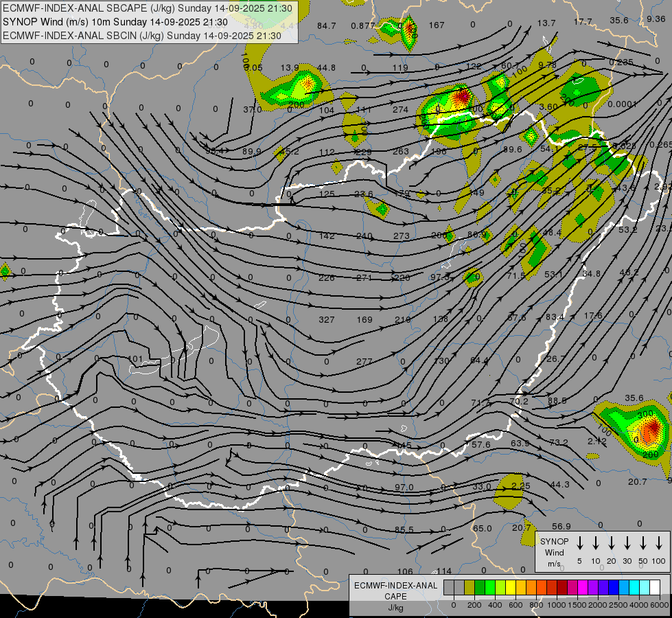Click the wind arrow above the 20 label
This screenshot has height=618, width=672.
tap(611, 543)
